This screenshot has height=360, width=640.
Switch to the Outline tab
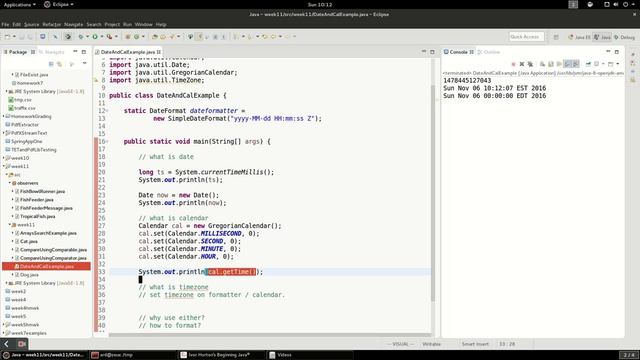tap(489, 52)
